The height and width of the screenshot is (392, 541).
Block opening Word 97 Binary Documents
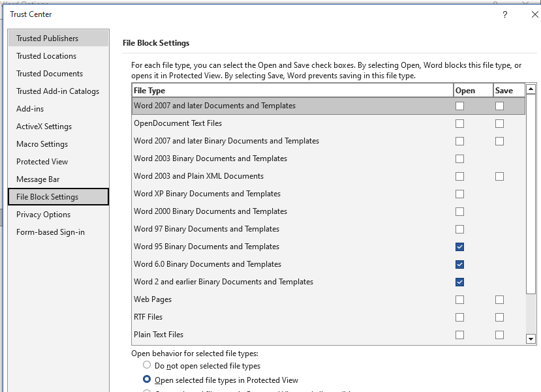pyautogui.click(x=459, y=229)
